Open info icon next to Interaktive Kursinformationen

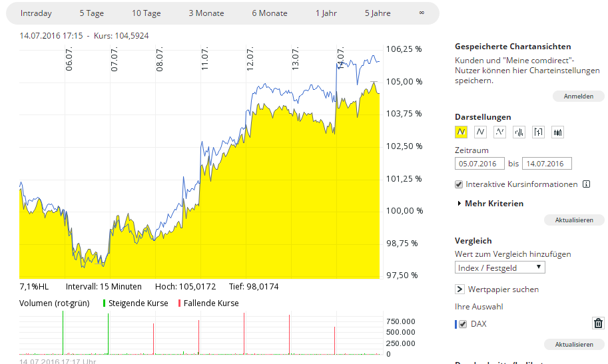pos(586,184)
